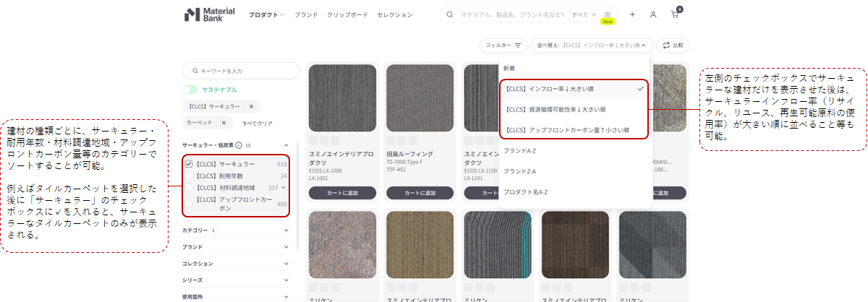Select 【CLCS】資源循環可能性率↓大きい順 sort option
The width and height of the screenshot is (868, 302).
[556, 109]
